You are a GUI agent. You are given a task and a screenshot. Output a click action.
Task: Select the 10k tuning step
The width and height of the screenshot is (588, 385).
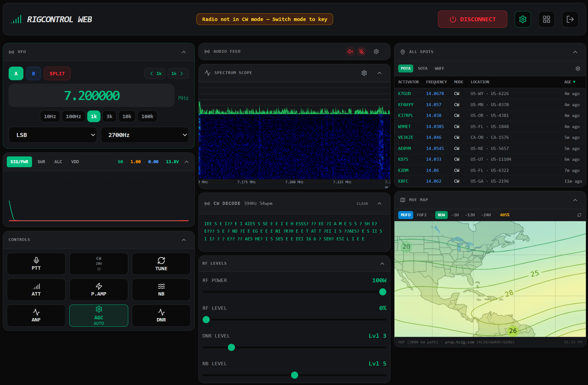[x=127, y=116]
